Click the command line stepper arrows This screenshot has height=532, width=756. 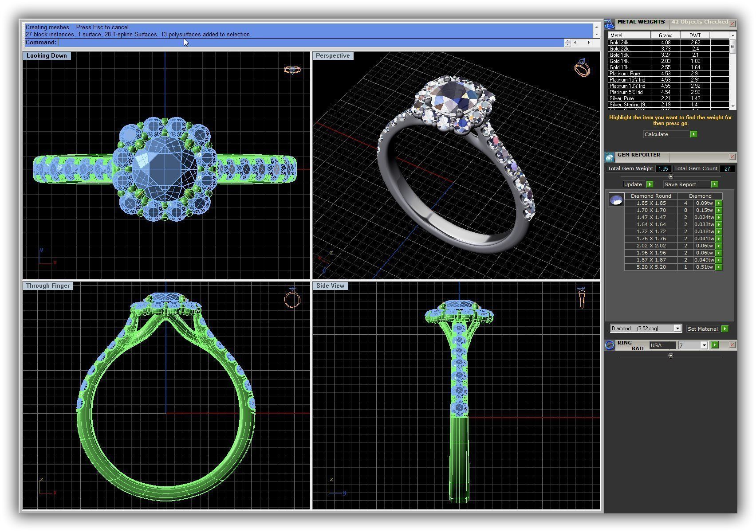pos(567,43)
